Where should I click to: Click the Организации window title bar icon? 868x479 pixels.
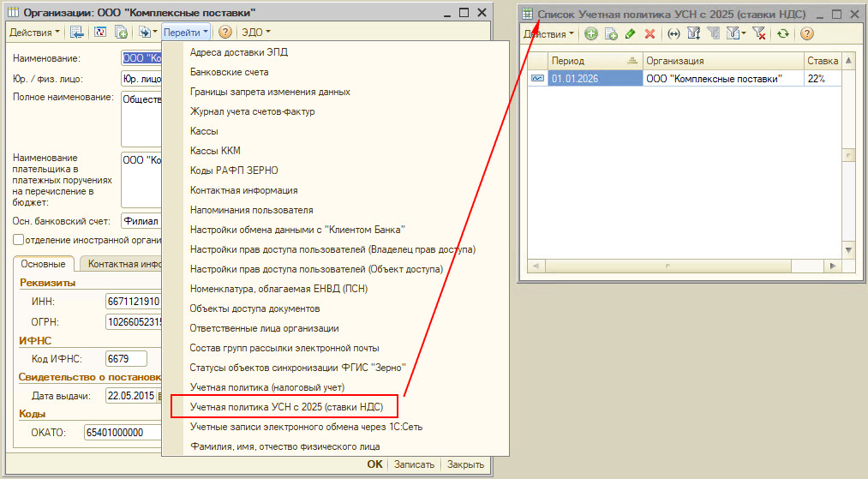coord(14,12)
